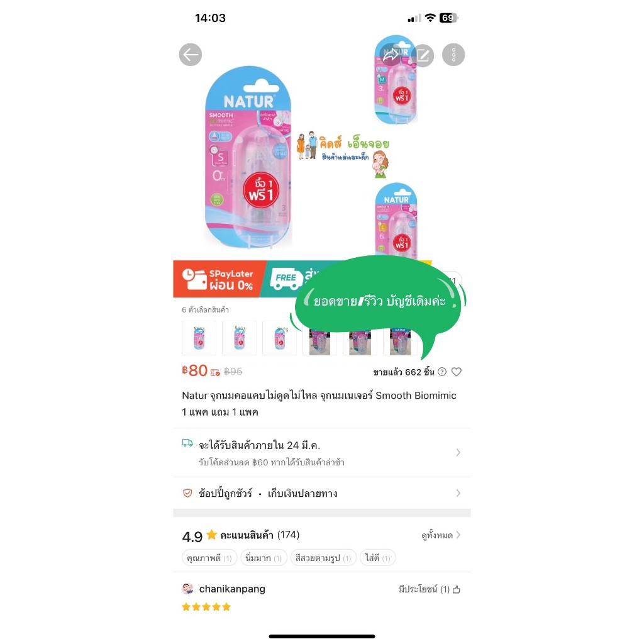The image size is (644, 644).
Task: Expand the shopping guarantee chevron
Action: tap(458, 493)
